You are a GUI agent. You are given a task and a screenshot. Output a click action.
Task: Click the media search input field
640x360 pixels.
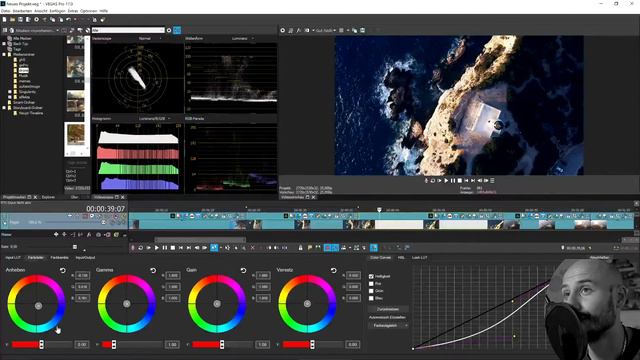point(128,30)
